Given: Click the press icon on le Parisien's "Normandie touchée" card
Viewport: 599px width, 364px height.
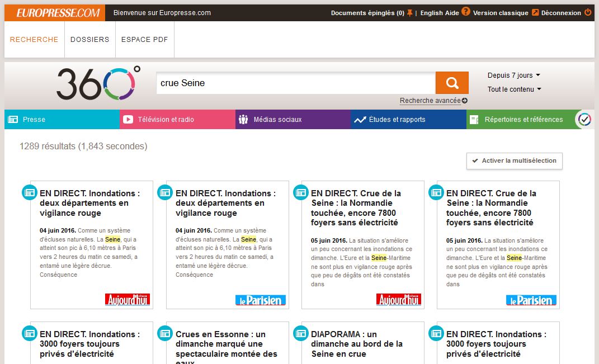Looking at the screenshot, I should (436, 192).
